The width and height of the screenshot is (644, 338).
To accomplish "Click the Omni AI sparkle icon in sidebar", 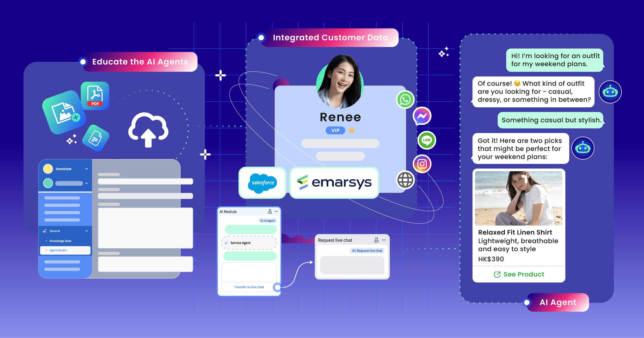I will click(x=45, y=231).
